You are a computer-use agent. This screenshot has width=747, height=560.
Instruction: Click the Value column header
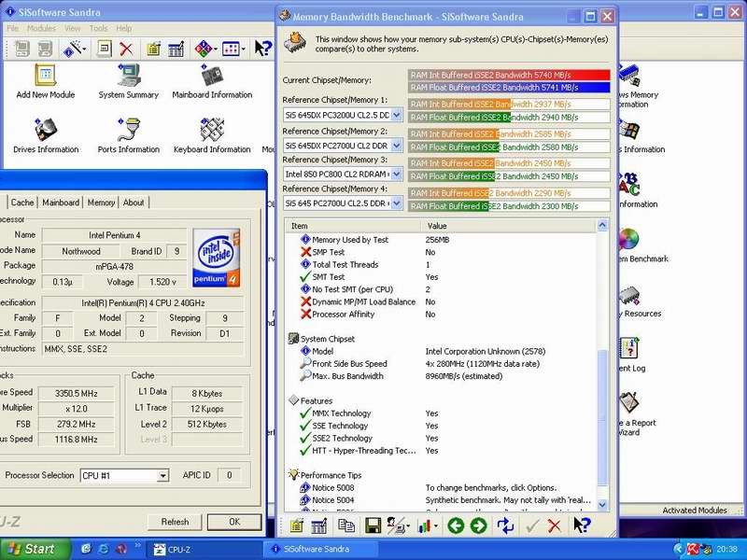pyautogui.click(x=509, y=226)
